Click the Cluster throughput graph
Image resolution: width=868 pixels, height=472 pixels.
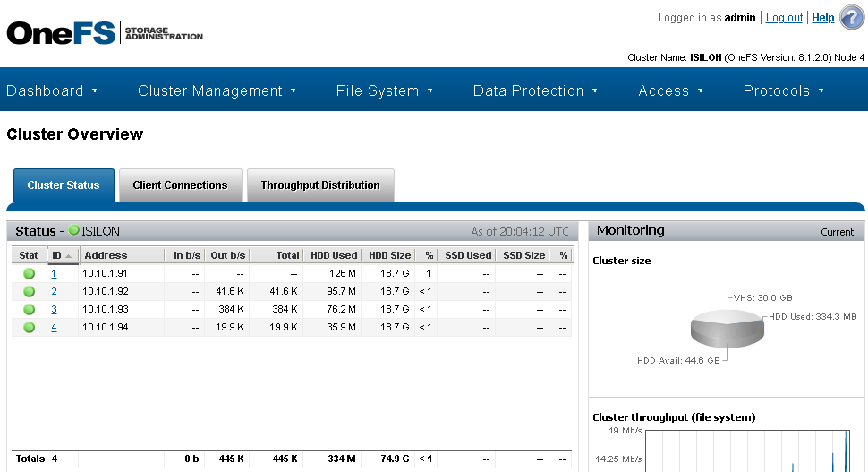pos(747,451)
